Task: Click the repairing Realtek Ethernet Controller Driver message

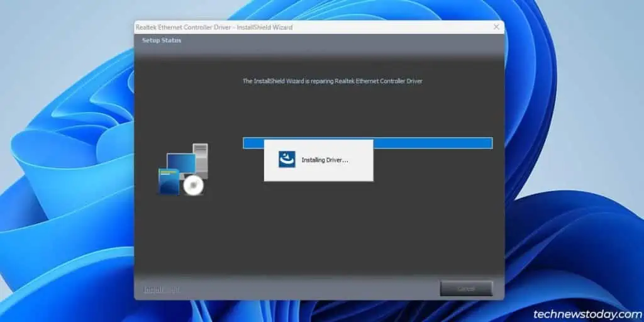Action: pos(332,81)
